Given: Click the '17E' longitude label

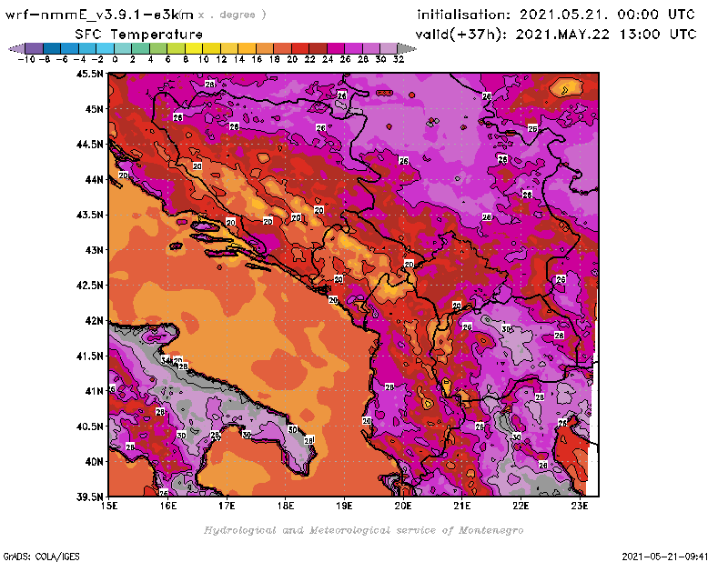Looking at the screenshot, I should [x=227, y=506].
